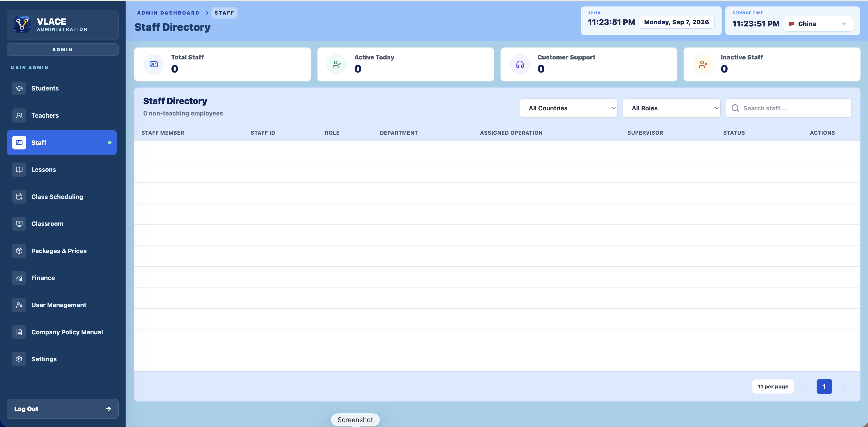
Task: Click the Log Out arrow icon
Action: (109, 409)
